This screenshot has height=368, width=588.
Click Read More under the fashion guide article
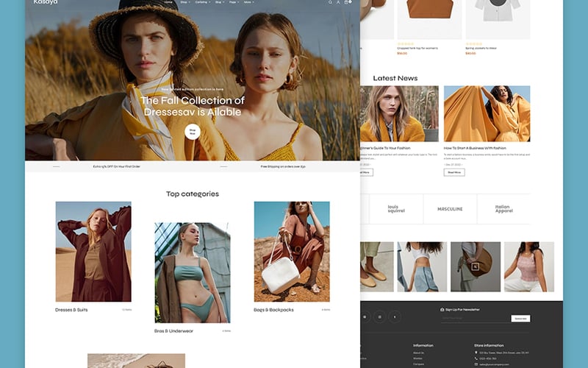pyautogui.click(x=366, y=172)
